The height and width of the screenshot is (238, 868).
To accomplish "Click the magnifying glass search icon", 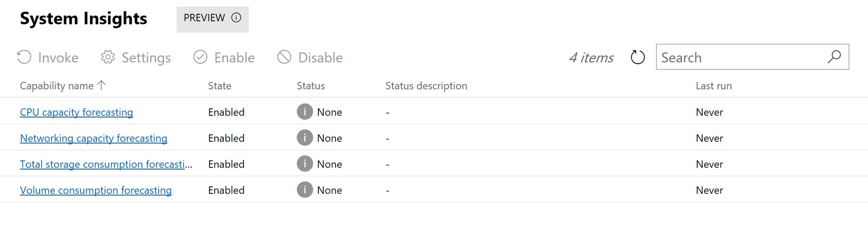I will [x=834, y=57].
